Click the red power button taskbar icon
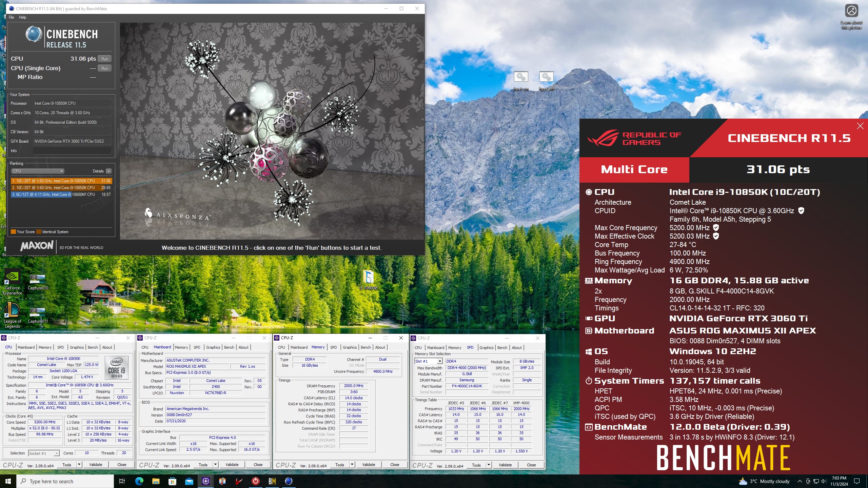This screenshot has width=868, height=488. pos(255,481)
